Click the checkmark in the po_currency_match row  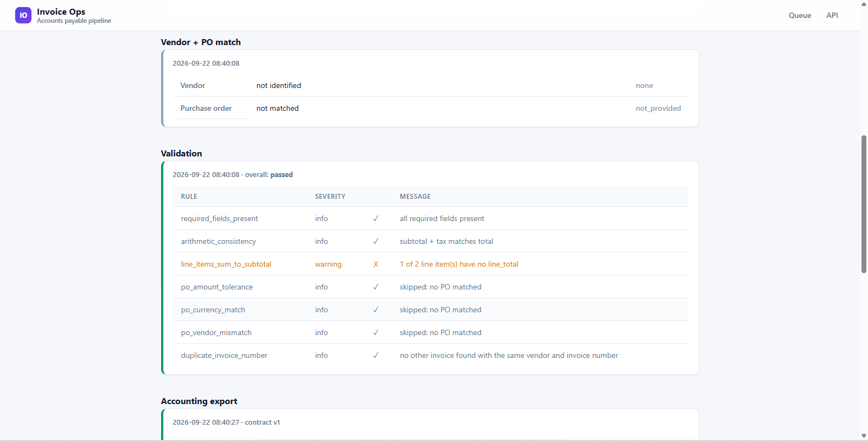tap(375, 310)
